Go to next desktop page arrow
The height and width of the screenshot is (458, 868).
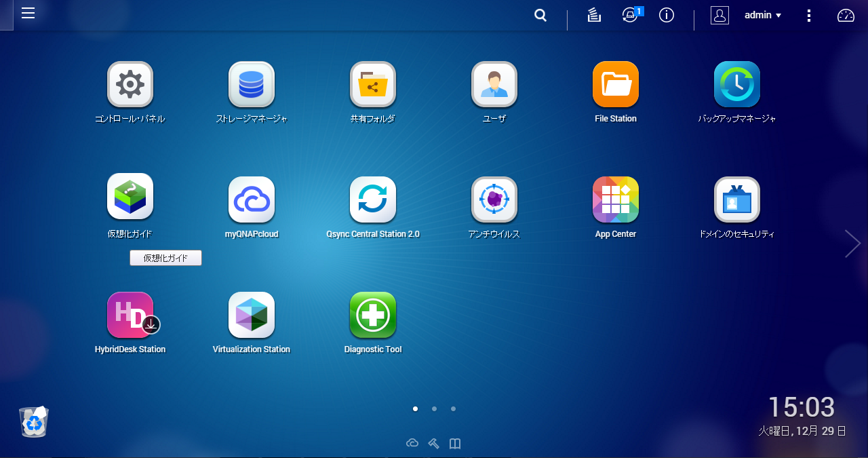[x=852, y=244]
